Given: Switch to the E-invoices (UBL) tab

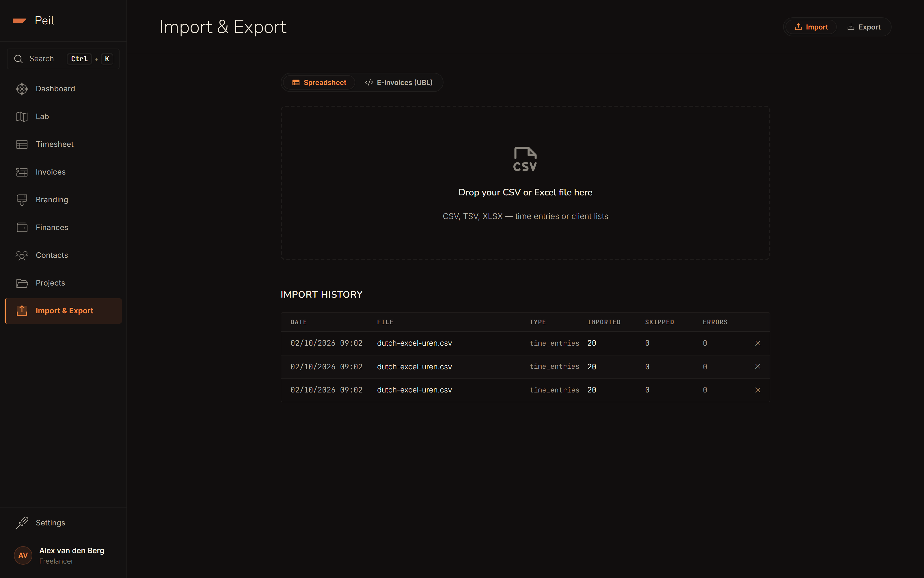Looking at the screenshot, I should (398, 83).
